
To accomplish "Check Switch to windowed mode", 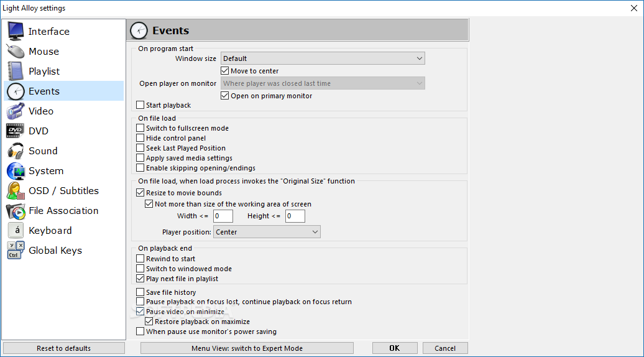I will [140, 269].
